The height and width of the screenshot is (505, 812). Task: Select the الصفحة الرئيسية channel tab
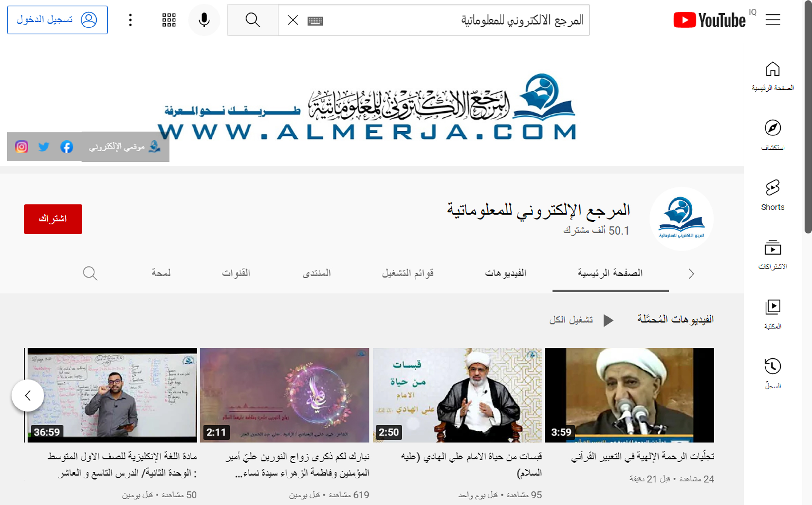610,273
